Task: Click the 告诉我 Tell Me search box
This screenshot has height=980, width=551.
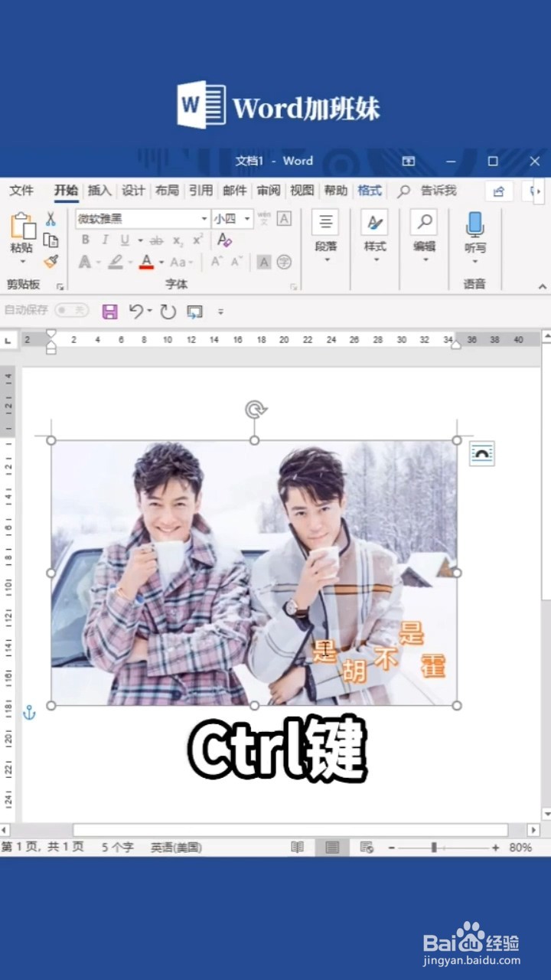Action: coord(427,191)
